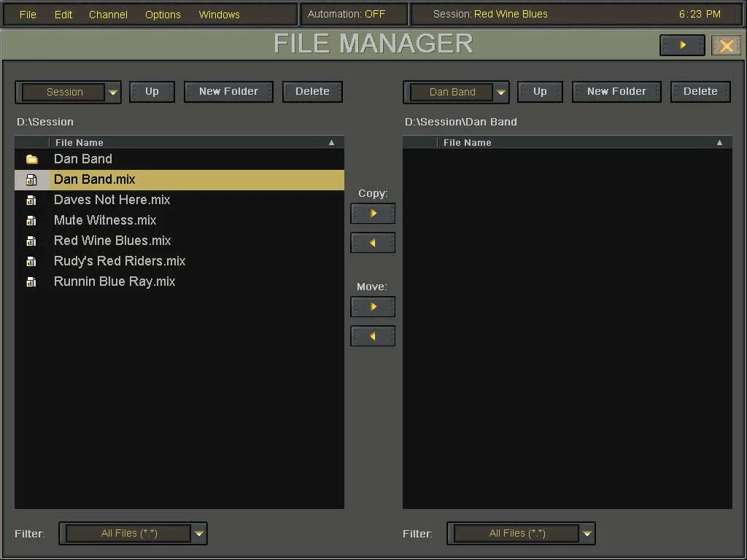Click the Runnin Blue Ray.mix file icon

[x=31, y=282]
